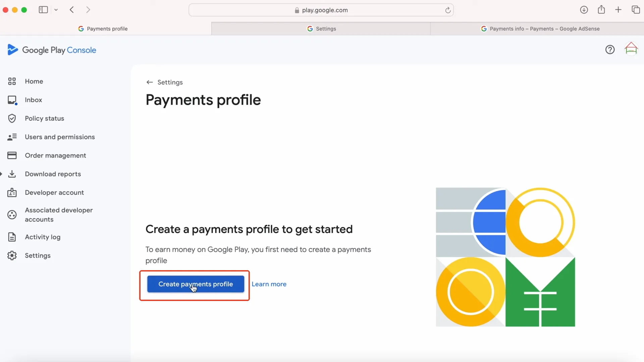
Task: Open a new tab with the plus icon
Action: tap(618, 10)
